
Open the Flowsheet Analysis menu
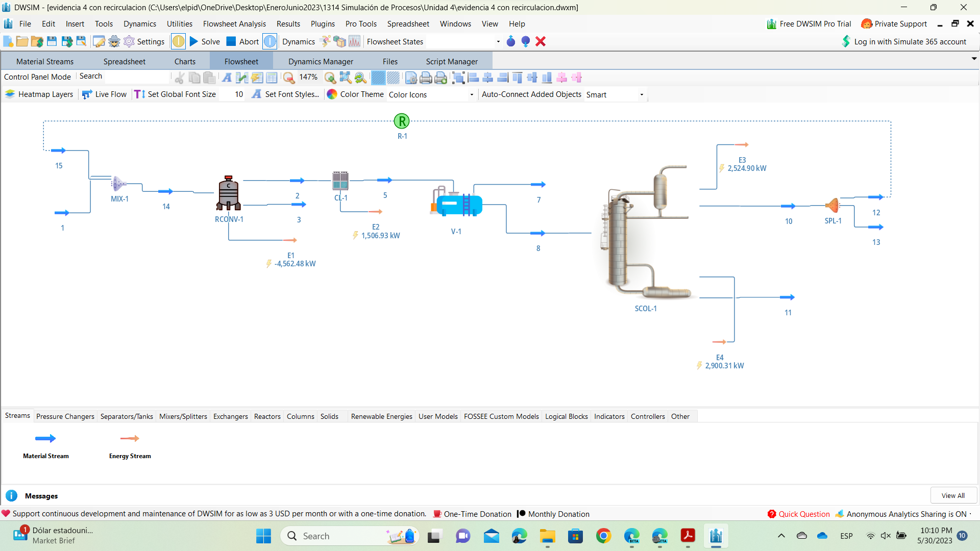[x=234, y=24]
